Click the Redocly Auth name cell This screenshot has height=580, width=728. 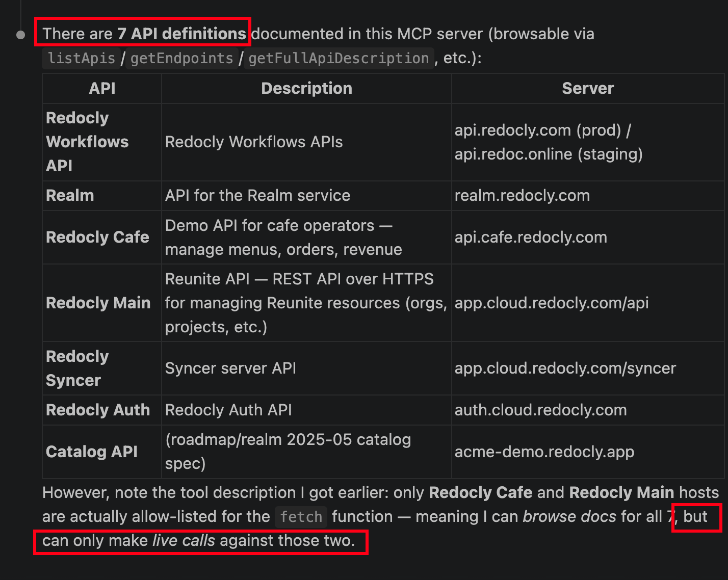tap(102, 410)
